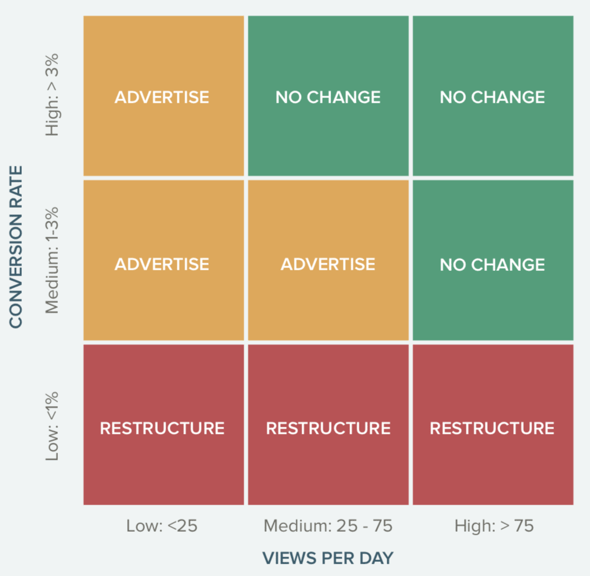Click the 'Low: <1%' row label

[52, 426]
